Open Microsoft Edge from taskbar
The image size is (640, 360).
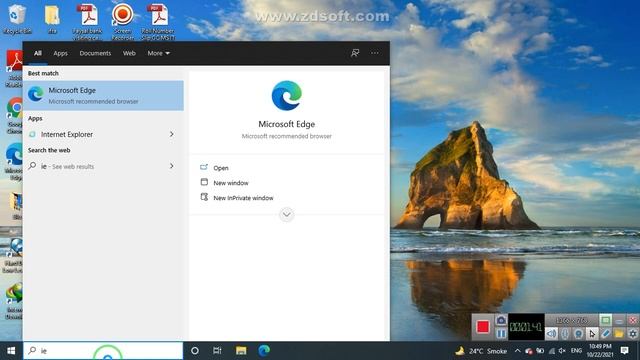264,351
